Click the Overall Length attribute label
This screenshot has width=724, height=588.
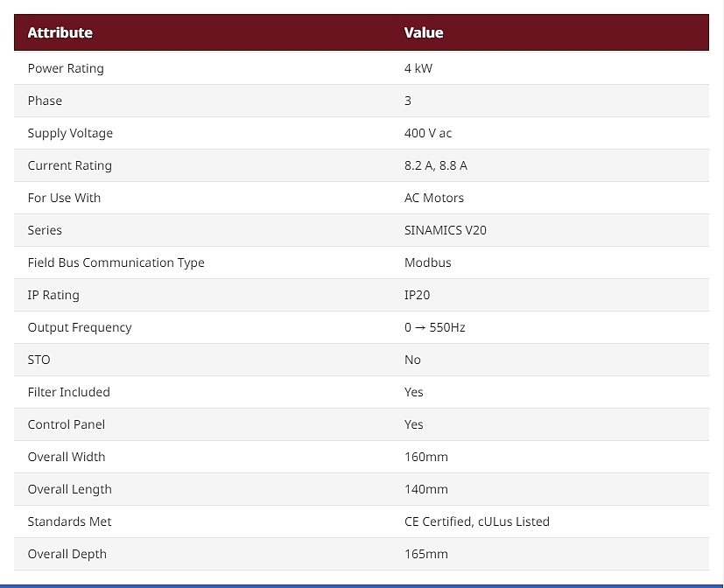(70, 490)
